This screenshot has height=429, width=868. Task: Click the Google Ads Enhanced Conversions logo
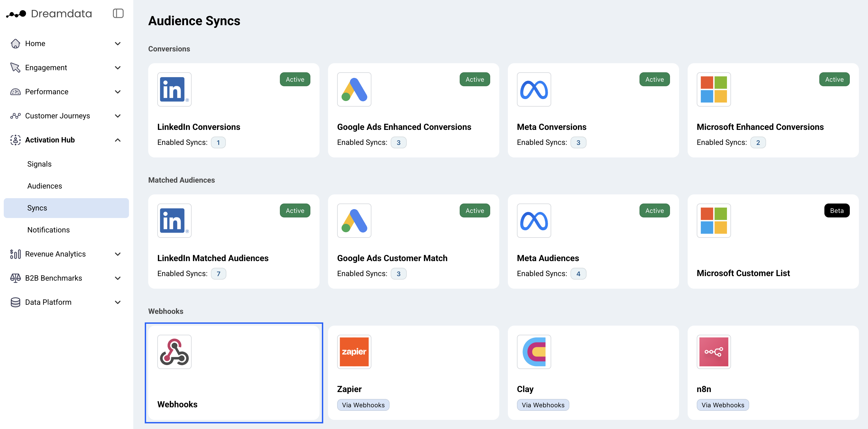point(354,89)
